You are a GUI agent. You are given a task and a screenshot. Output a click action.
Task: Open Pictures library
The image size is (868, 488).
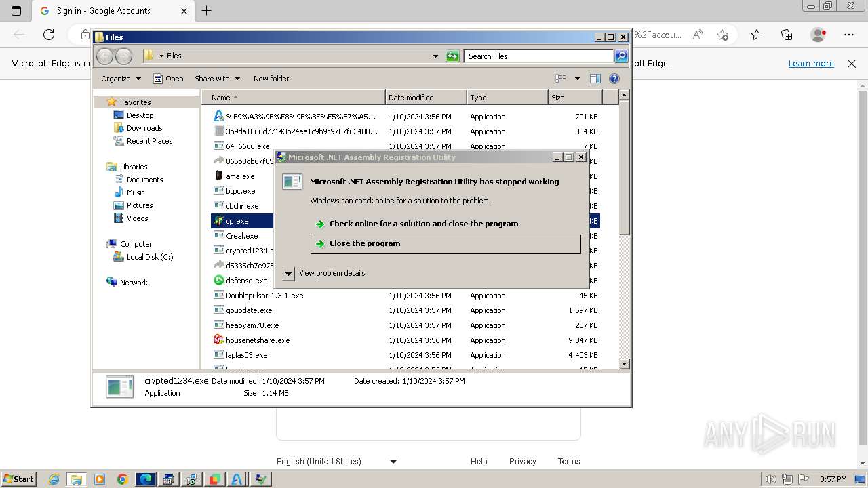(140, 205)
